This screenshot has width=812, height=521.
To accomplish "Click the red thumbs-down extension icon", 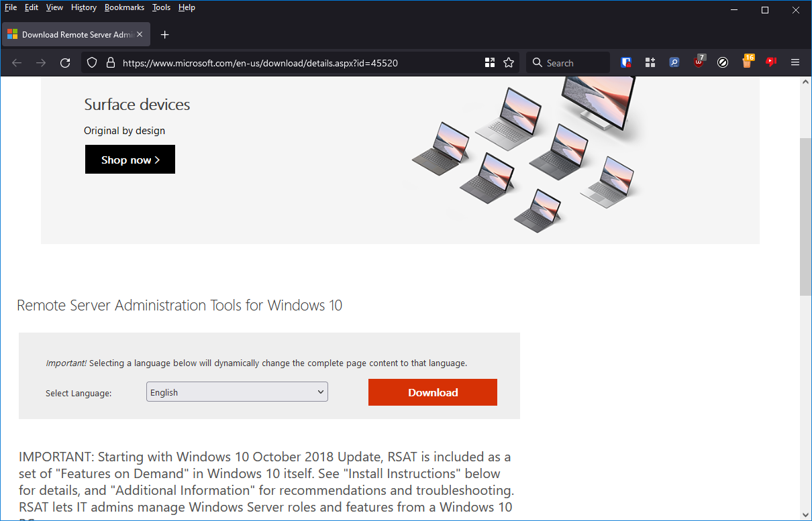I will pyautogui.click(x=771, y=62).
